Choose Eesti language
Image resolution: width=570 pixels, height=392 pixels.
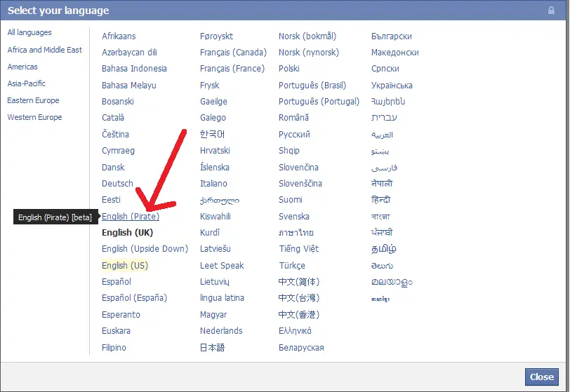pos(111,200)
